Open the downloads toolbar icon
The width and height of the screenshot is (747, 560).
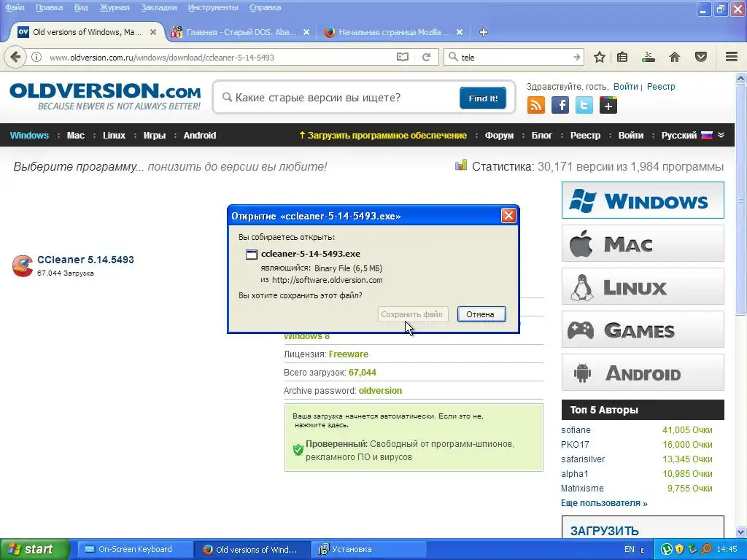(649, 57)
